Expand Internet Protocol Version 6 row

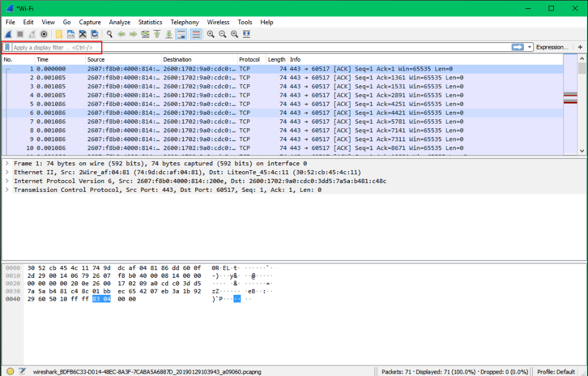coord(7,181)
